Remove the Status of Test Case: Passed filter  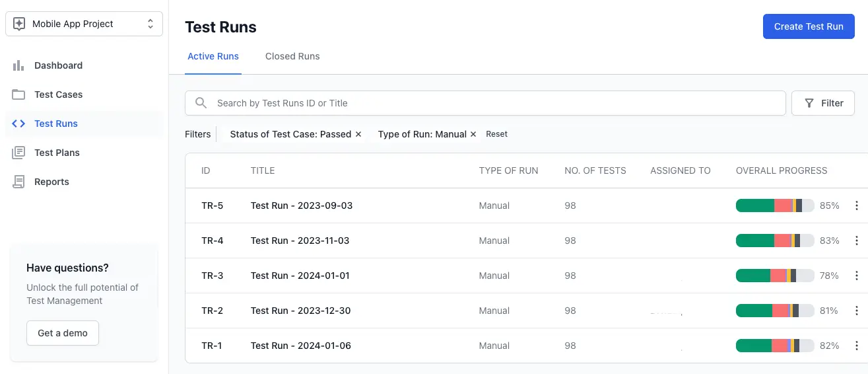[358, 134]
